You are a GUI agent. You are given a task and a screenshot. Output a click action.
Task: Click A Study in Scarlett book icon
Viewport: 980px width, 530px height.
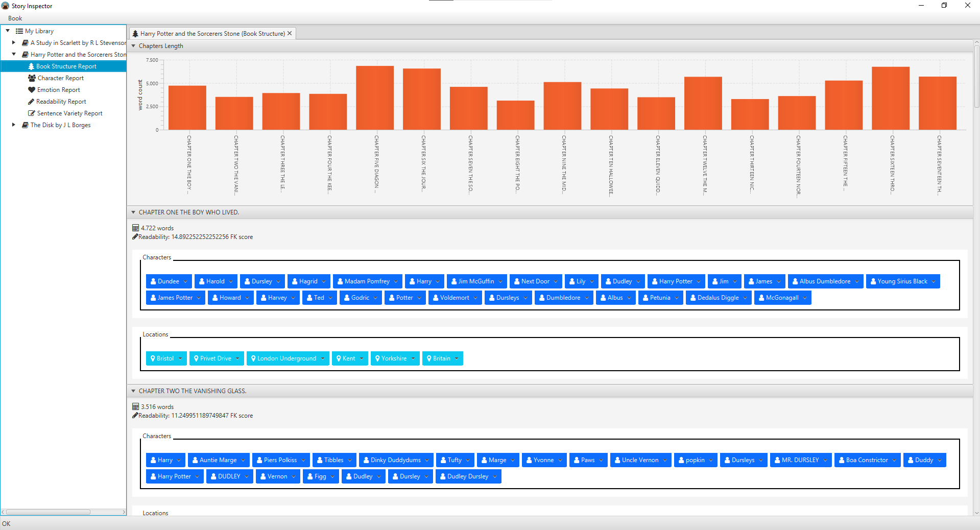point(25,43)
